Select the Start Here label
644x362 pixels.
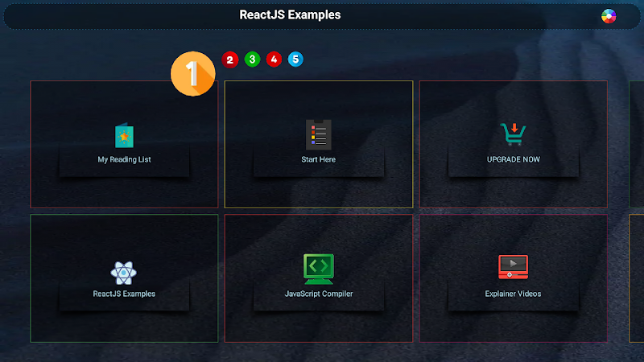pyautogui.click(x=318, y=159)
